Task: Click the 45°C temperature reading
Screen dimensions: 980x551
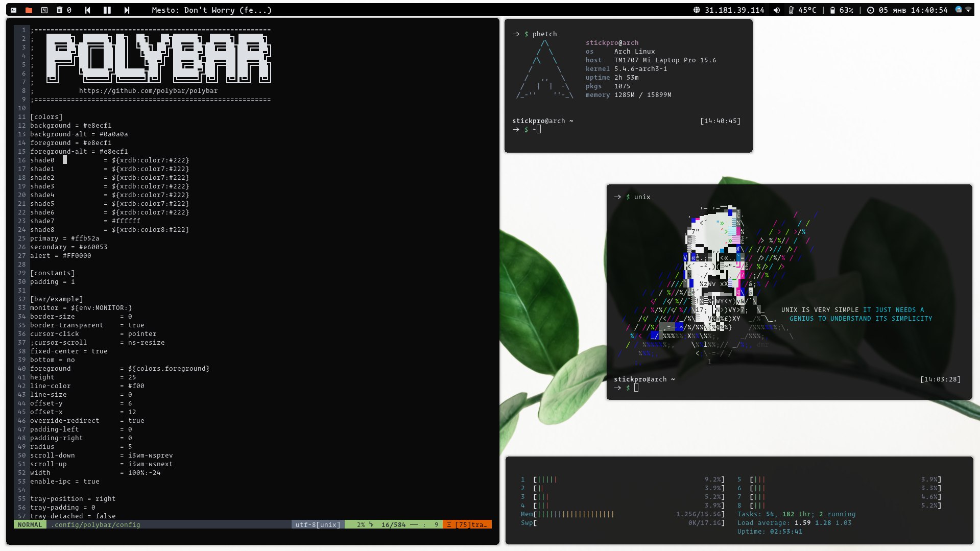Action: coord(807,10)
